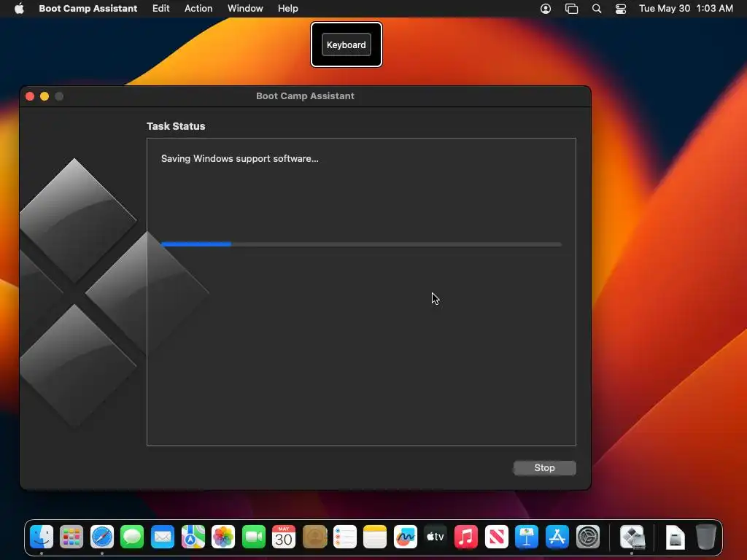Open Launchpad in the Dock

pos(72,537)
